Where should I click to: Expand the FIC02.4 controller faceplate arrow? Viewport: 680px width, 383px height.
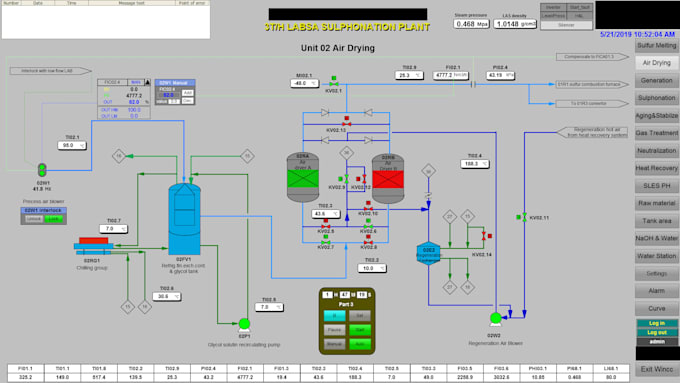click(147, 82)
